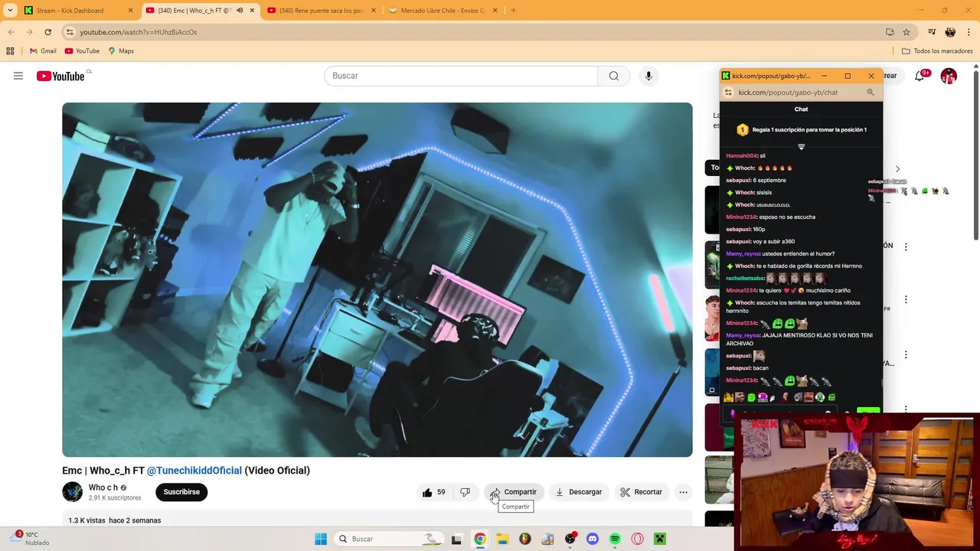Open the @TunechikiddOficial channel link

(194, 471)
